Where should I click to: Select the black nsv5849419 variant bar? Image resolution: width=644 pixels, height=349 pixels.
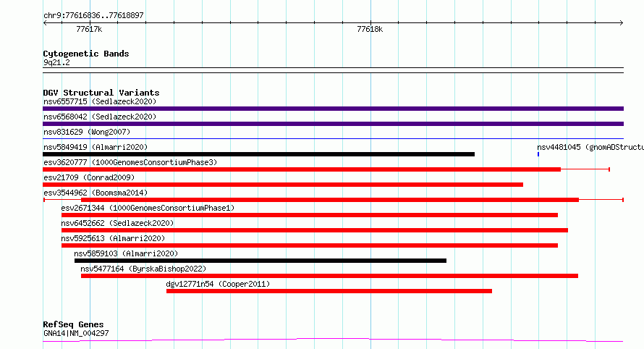[259, 154]
